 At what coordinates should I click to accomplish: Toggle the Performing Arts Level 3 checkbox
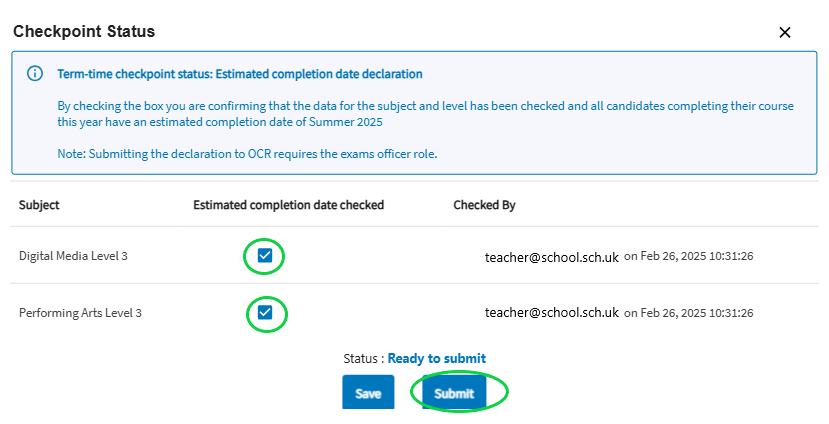[x=265, y=312]
